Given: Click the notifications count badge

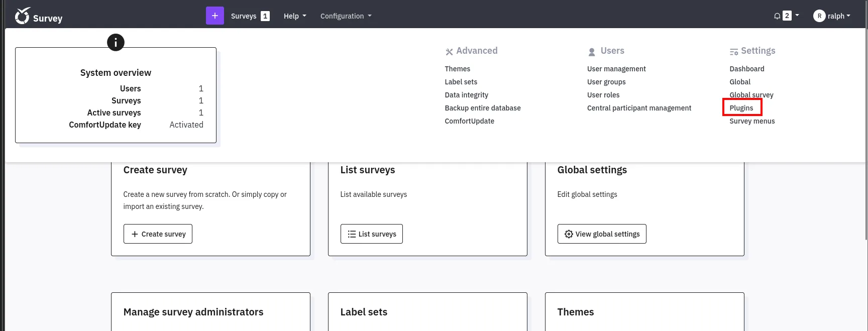Looking at the screenshot, I should (787, 16).
